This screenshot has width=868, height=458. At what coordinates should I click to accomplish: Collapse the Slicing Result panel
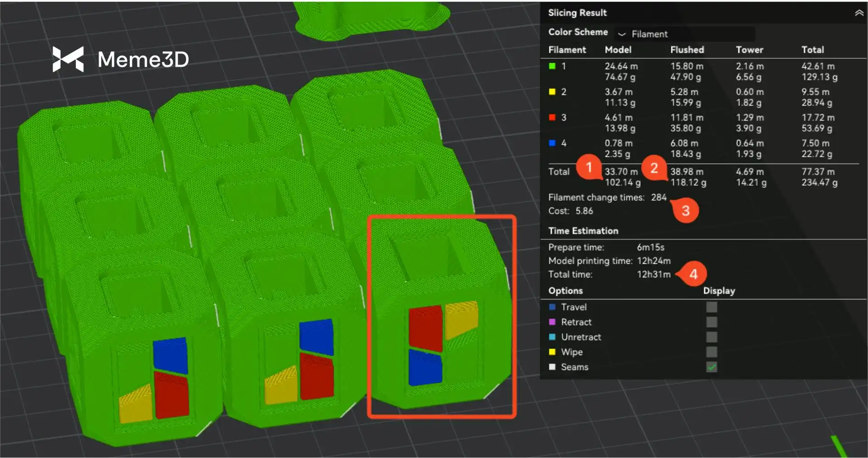coord(859,13)
